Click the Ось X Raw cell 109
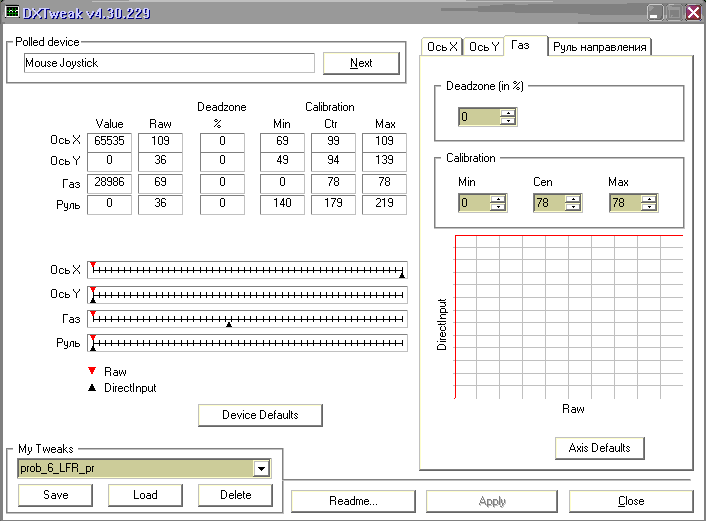Viewport: 706px width, 521px height. point(160,141)
